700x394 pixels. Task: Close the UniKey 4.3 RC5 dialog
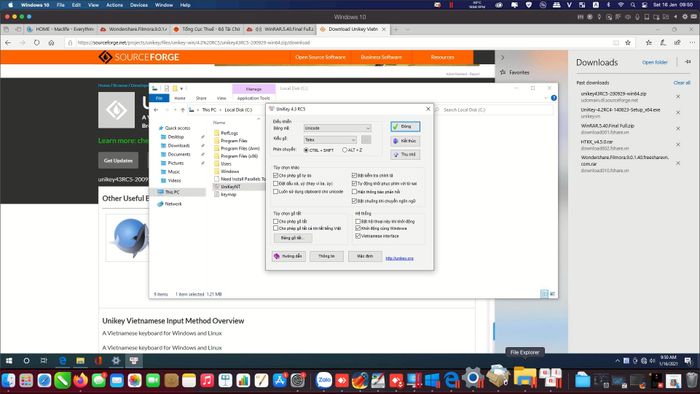[428, 108]
